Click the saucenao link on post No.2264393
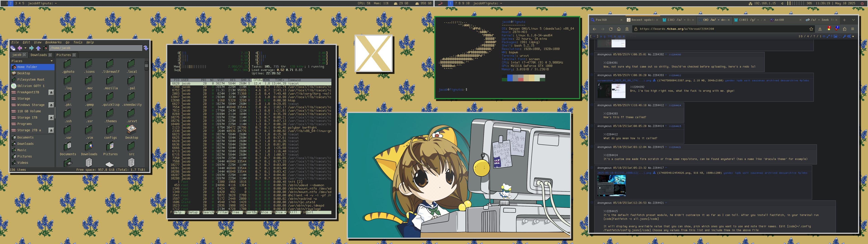Screen dimensions: 868x244 [758, 81]
